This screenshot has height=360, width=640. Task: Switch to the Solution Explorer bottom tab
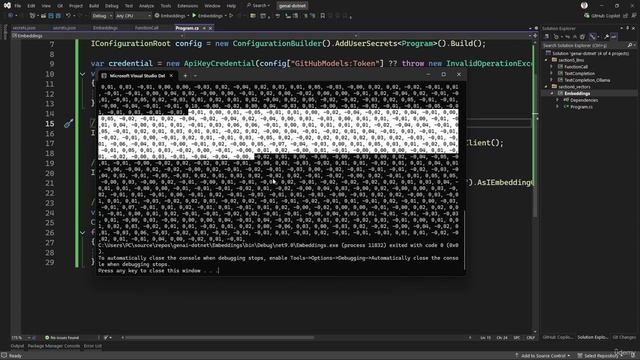coord(593,338)
